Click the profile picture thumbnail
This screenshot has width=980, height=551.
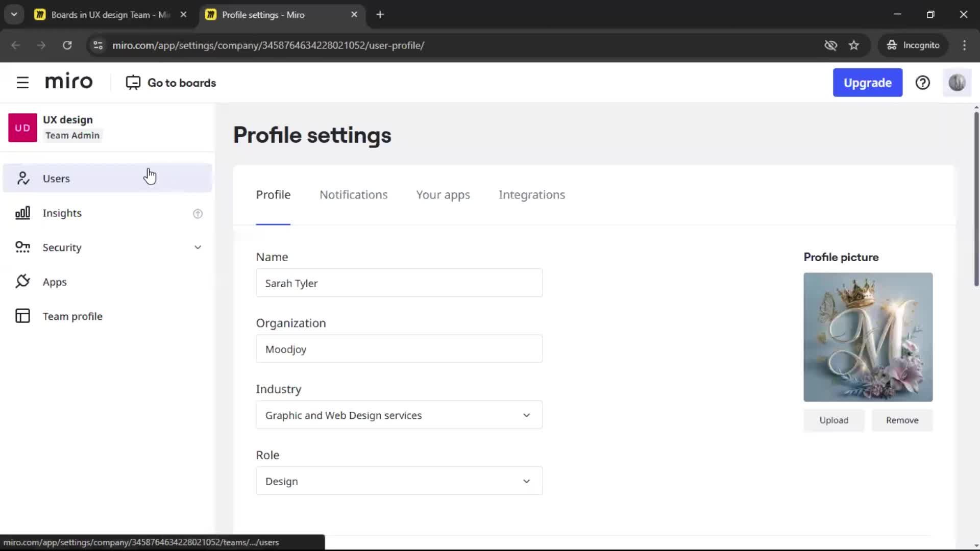pyautogui.click(x=868, y=337)
